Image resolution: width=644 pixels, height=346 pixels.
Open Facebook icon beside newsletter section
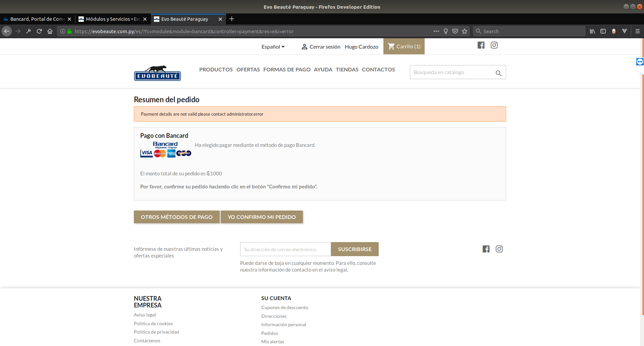coord(486,249)
